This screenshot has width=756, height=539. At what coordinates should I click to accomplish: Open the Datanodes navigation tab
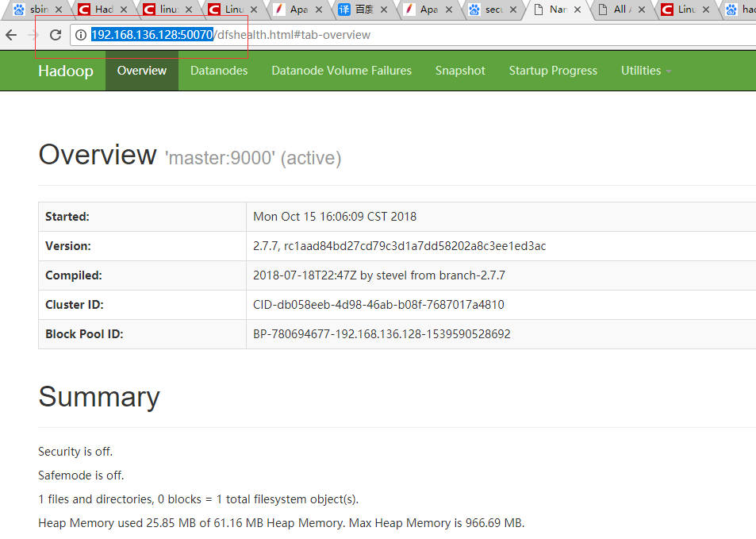219,71
